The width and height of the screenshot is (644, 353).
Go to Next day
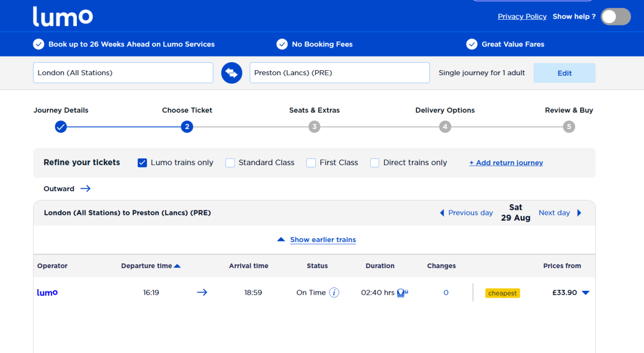(554, 213)
